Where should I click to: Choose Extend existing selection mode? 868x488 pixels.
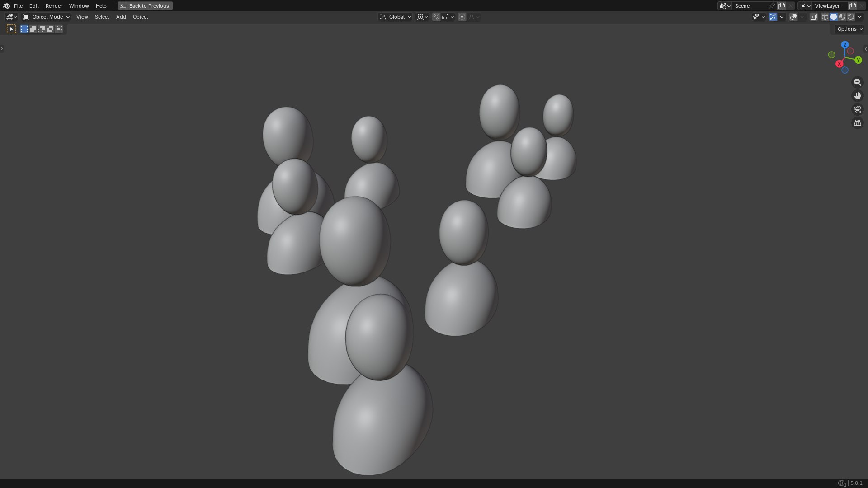[x=33, y=29]
